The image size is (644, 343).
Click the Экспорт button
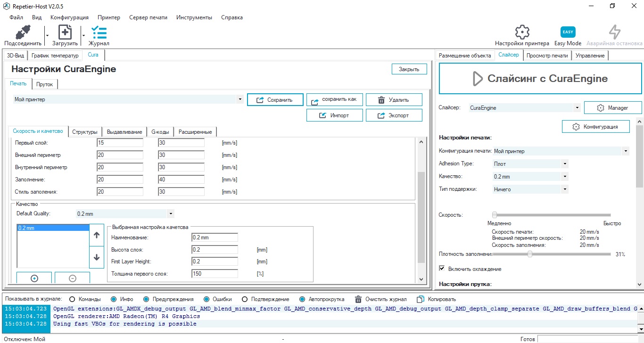394,115
